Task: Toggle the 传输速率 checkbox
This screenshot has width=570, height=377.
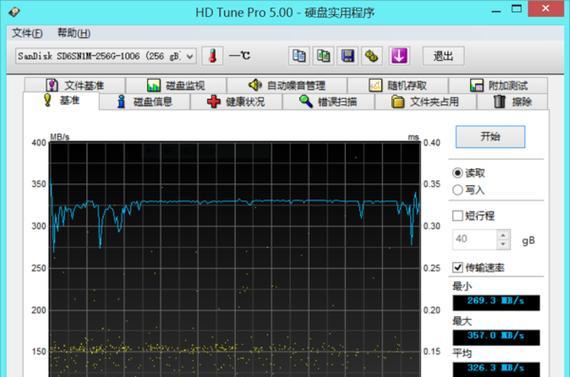Action: [x=458, y=268]
